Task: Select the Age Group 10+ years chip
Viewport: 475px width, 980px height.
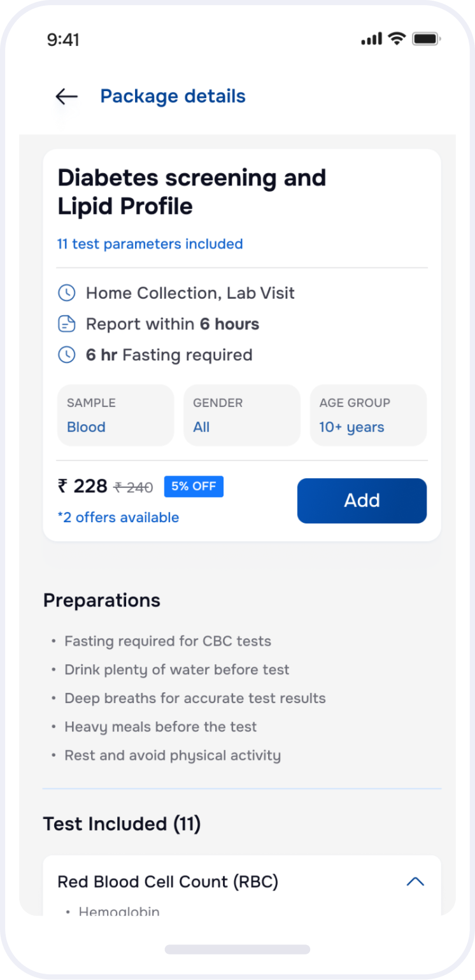Action: [x=368, y=415]
